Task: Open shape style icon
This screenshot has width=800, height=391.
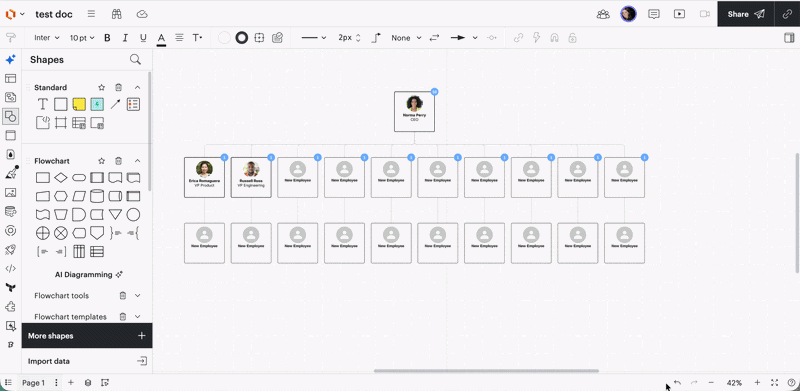Action: pyautogui.click(x=277, y=38)
